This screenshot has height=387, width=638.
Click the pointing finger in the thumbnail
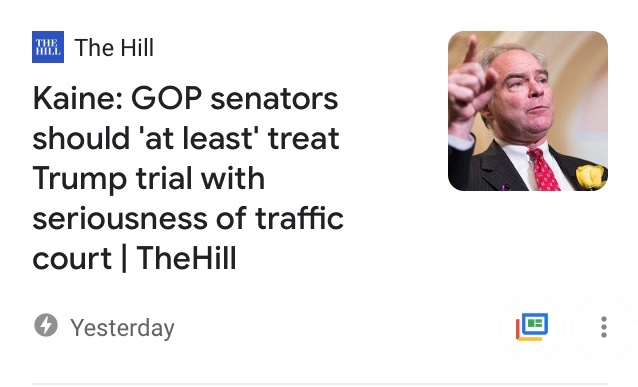[x=471, y=50]
